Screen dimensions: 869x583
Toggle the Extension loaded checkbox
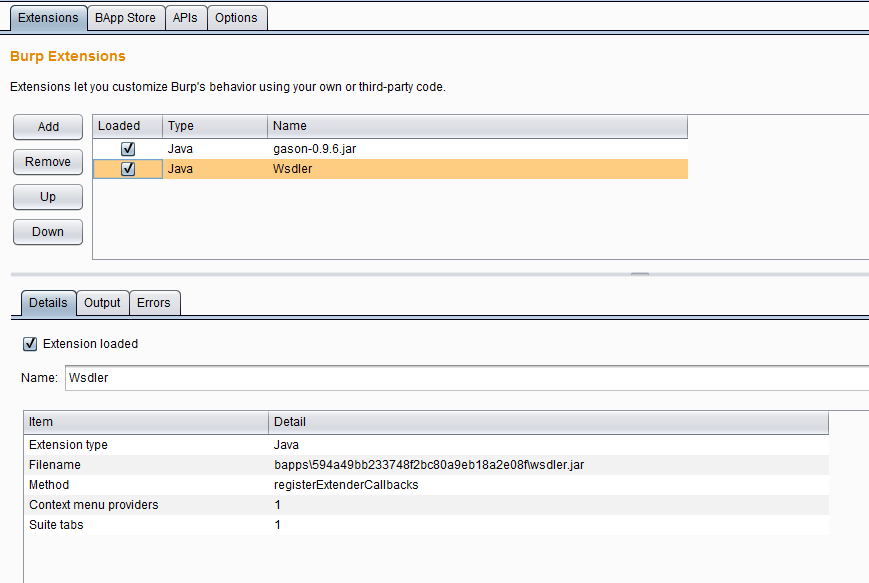click(x=30, y=344)
